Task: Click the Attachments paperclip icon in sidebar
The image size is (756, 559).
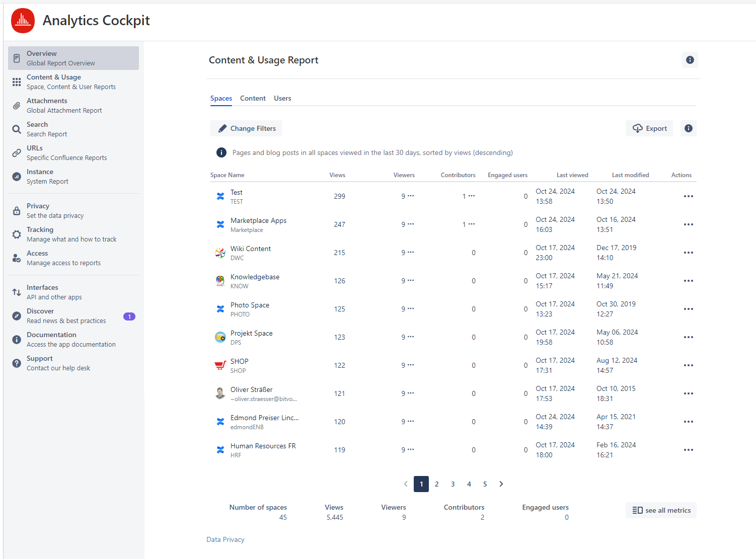Action: [x=17, y=106]
